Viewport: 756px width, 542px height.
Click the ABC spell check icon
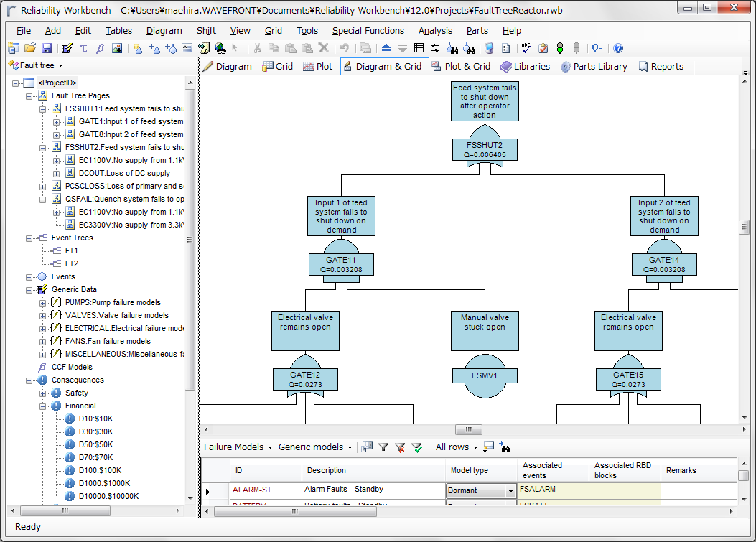coord(526,48)
